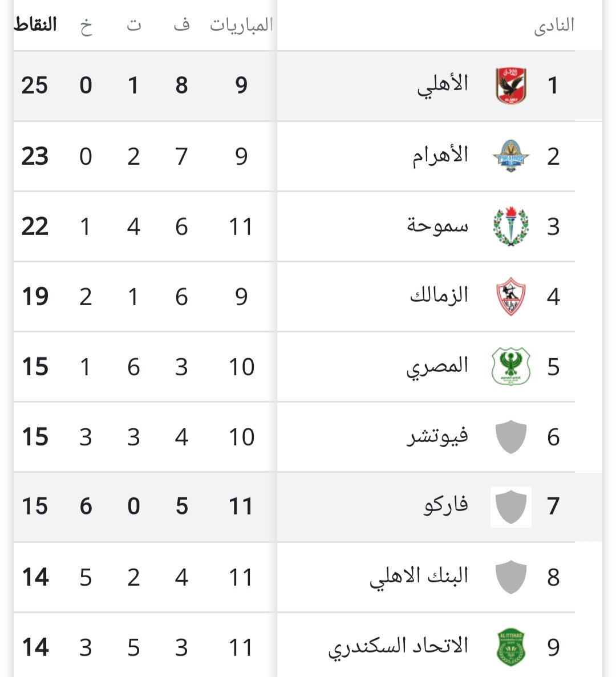Open the الزمالك team name link
This screenshot has width=616, height=677.
(439, 296)
